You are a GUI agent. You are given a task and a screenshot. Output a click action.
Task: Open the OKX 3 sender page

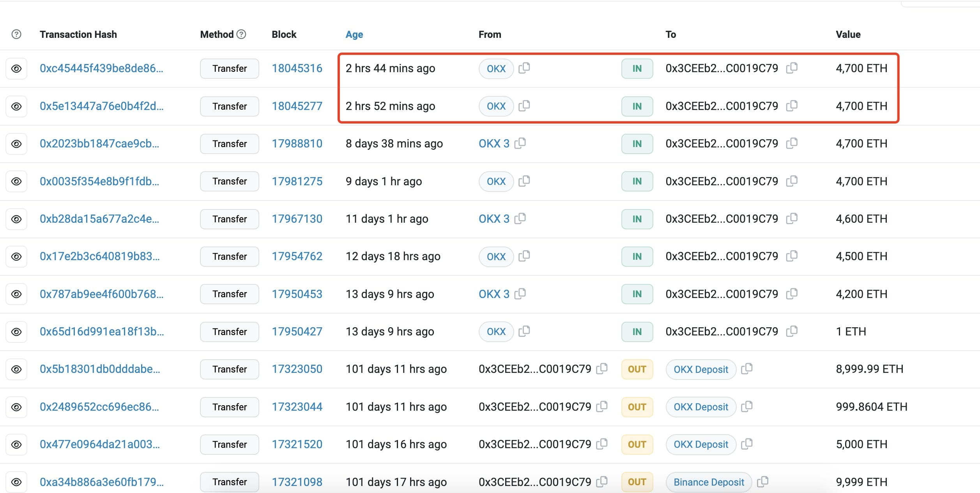click(494, 144)
